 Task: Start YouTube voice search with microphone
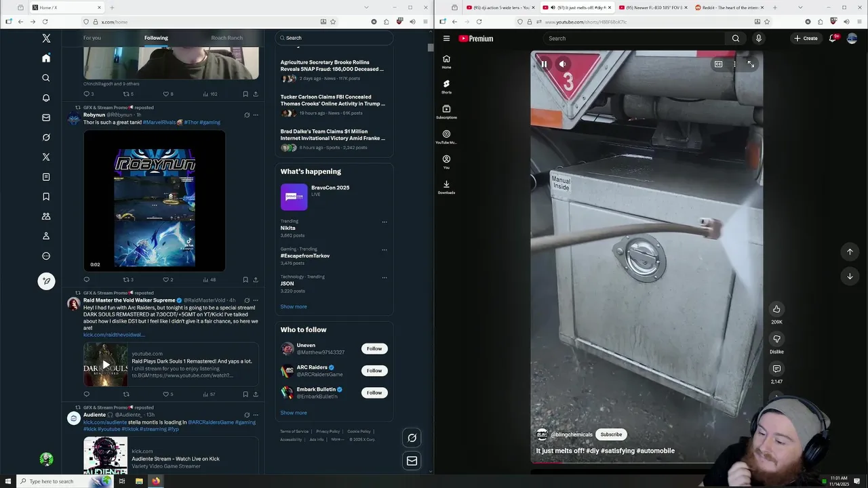point(758,39)
